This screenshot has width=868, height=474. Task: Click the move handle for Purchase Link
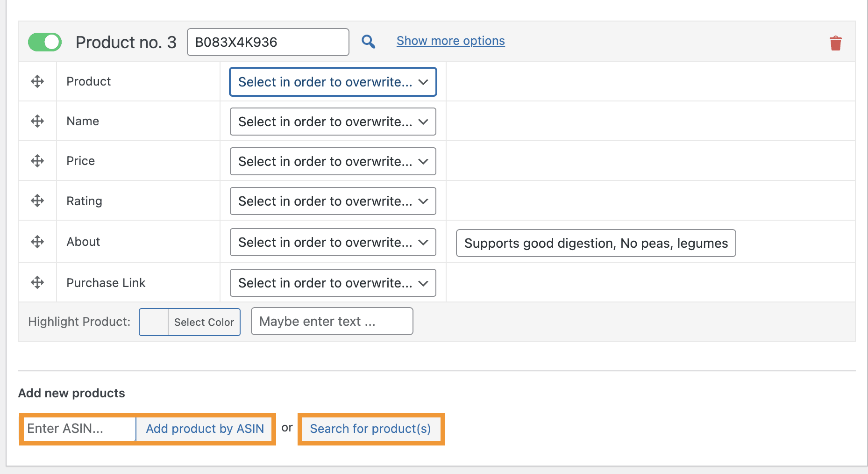click(x=37, y=282)
